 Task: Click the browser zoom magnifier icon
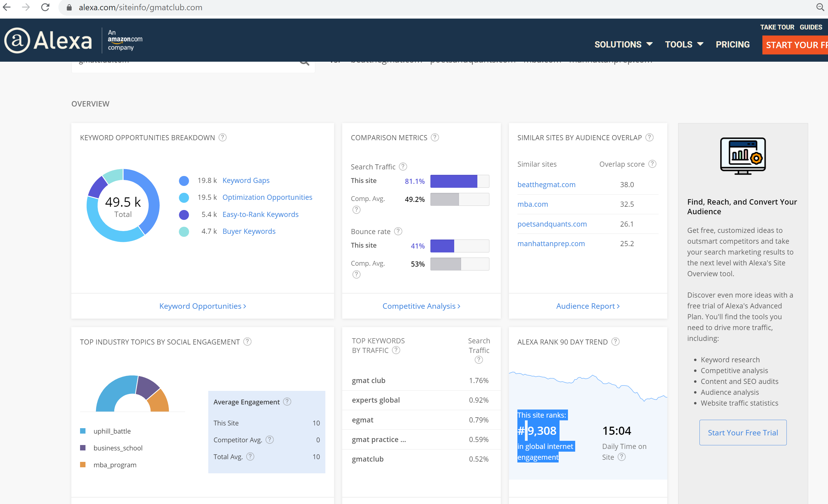(x=820, y=8)
